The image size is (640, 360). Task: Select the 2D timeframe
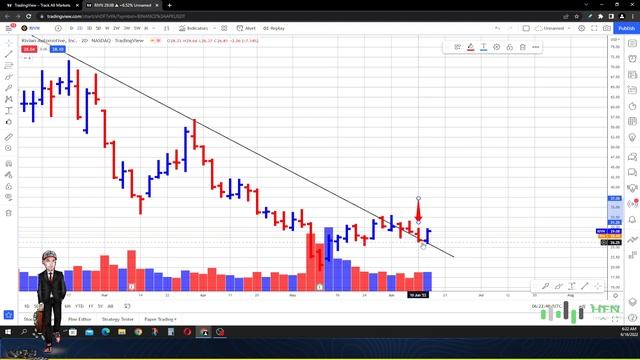click(x=80, y=28)
